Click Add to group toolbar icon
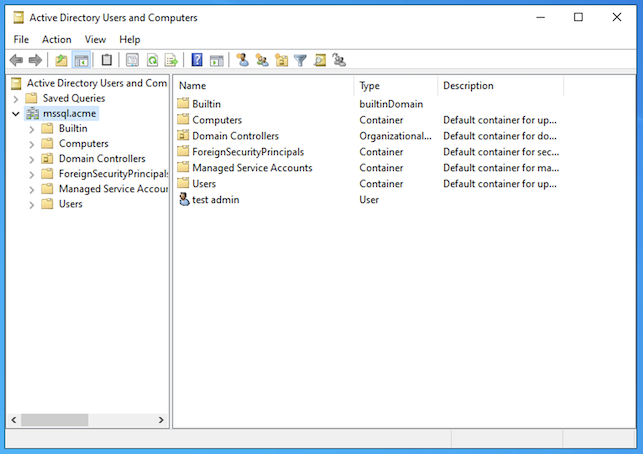 339,60
